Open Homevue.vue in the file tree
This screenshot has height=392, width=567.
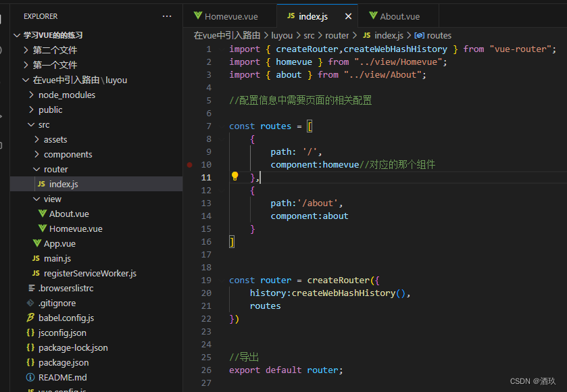(x=96, y=228)
